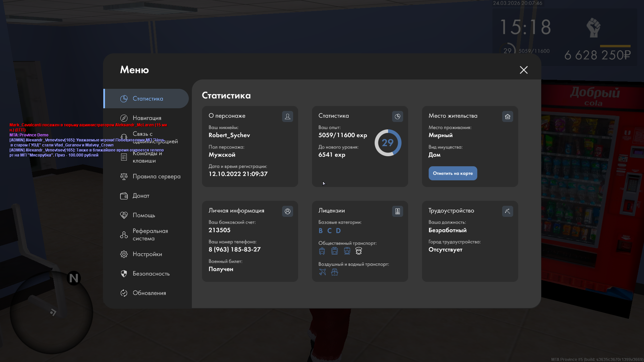Select Безопасность in the sidebar
This screenshot has height=362, width=644.
point(151,274)
